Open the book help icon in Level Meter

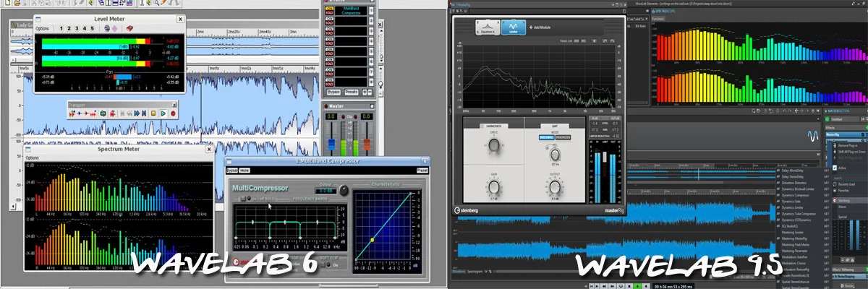click(x=129, y=29)
